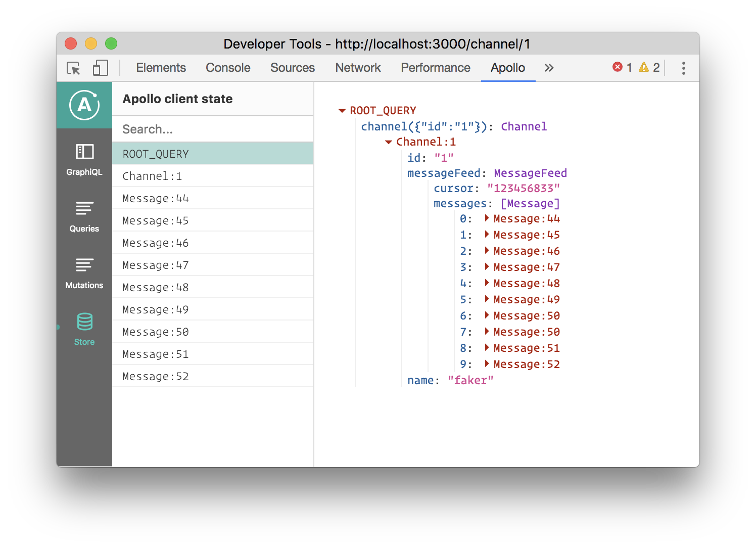Viewport: 756px width, 548px height.
Task: Expand the Message:44 node in tree
Action: 487,218
